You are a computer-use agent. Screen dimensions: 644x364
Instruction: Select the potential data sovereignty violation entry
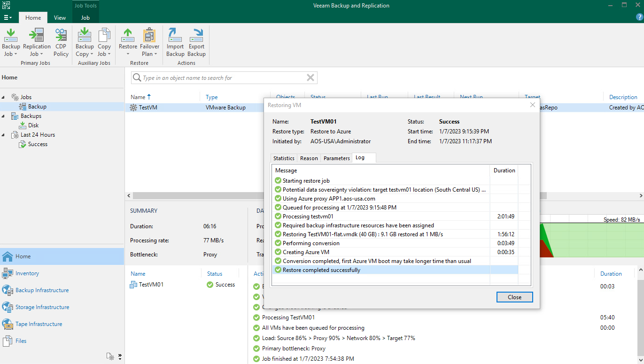pyautogui.click(x=395, y=190)
